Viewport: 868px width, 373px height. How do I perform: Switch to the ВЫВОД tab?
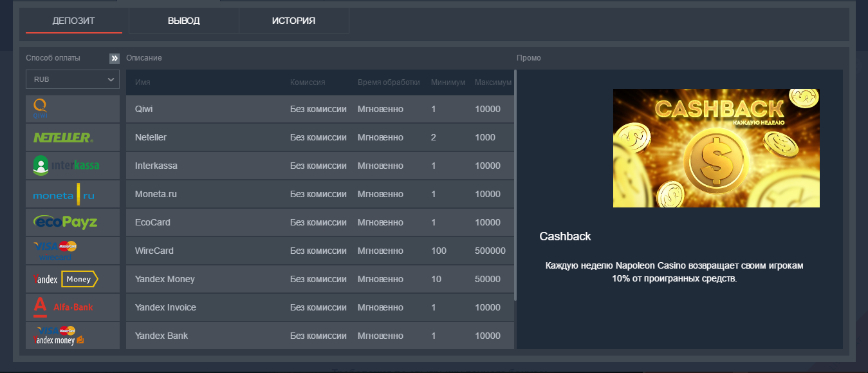click(184, 21)
